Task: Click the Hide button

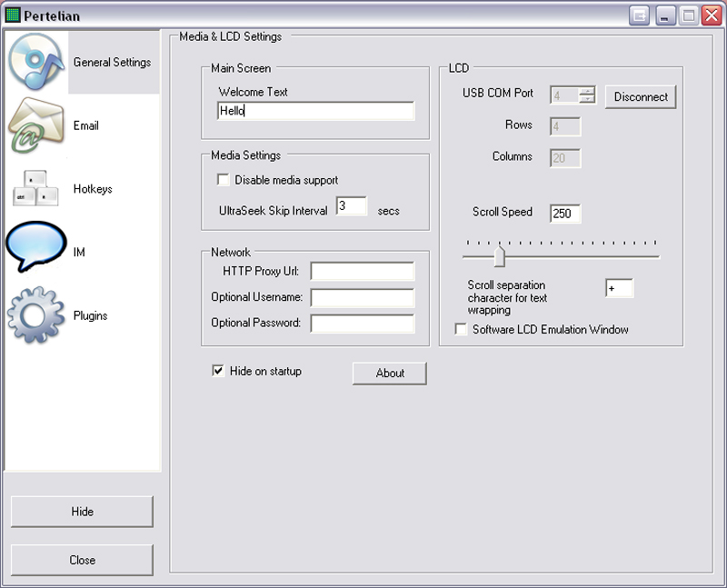Action: click(82, 512)
